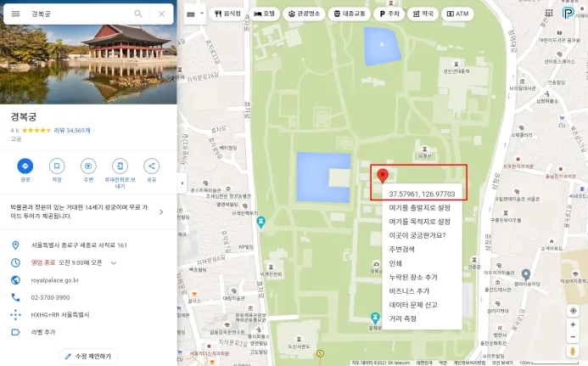Select the 관광명소 attractions chip
This screenshot has height=366, width=588.
[x=304, y=14]
